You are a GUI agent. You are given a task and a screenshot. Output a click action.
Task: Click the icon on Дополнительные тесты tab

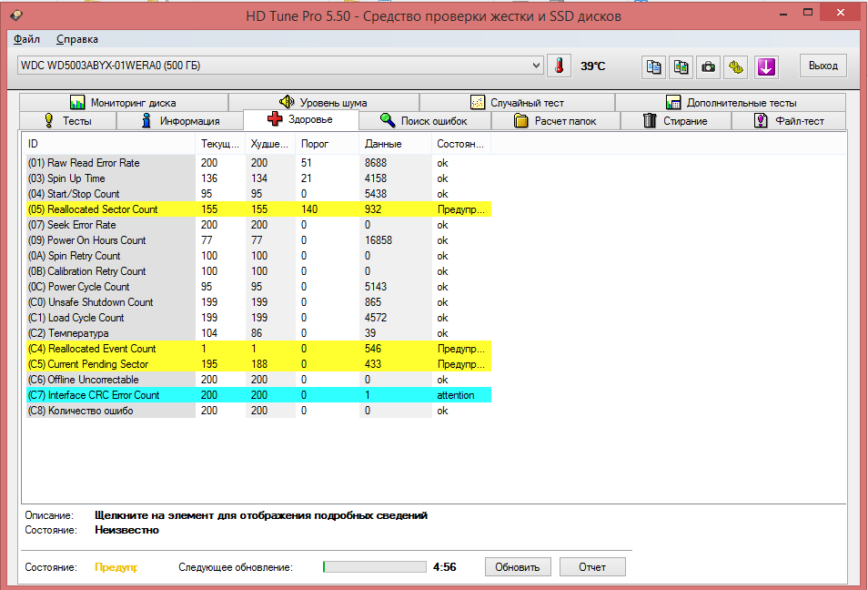click(673, 103)
